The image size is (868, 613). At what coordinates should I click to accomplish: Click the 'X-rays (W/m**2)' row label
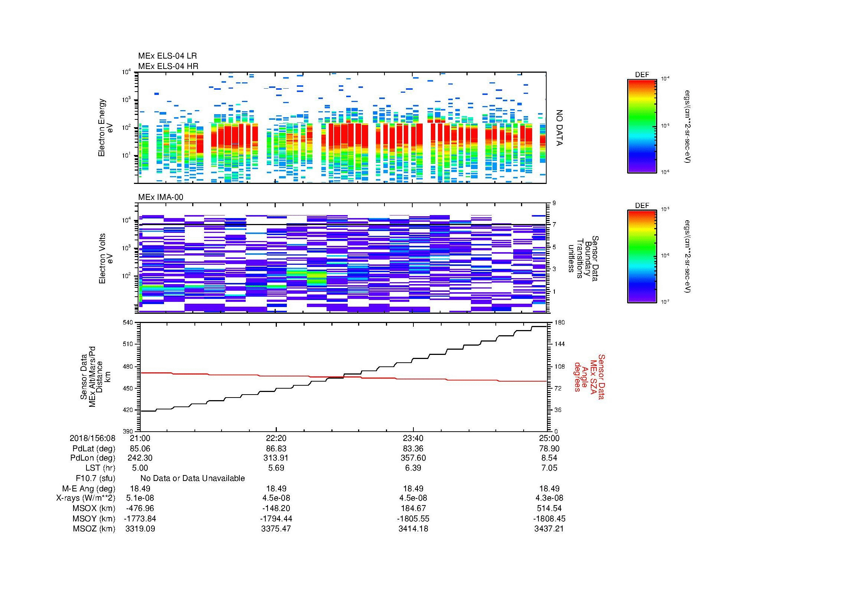(x=86, y=498)
